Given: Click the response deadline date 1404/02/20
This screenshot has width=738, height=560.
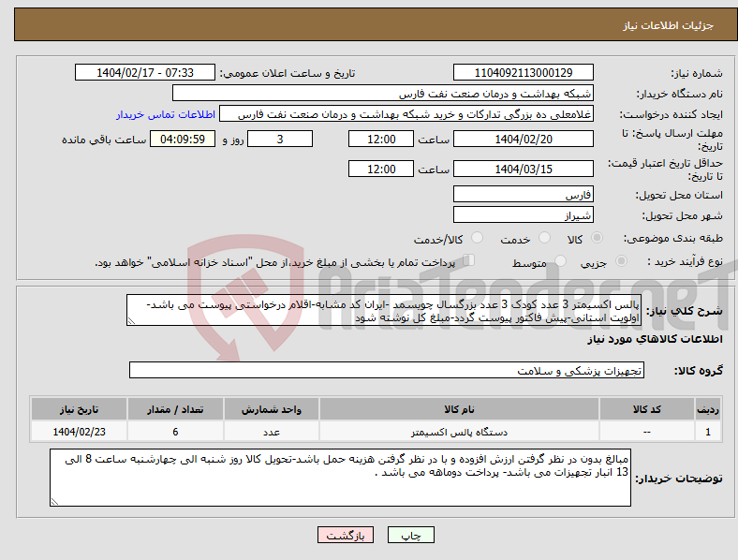Looking at the screenshot, I should (x=523, y=139).
